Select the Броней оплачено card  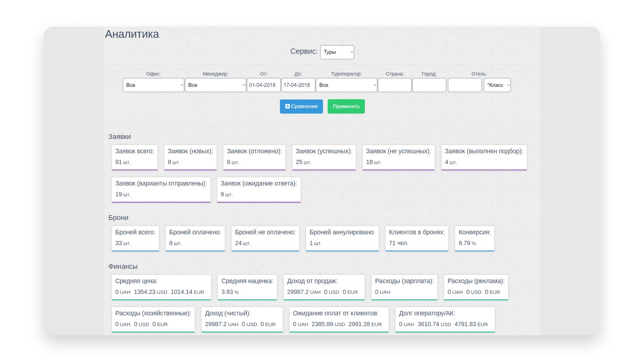[x=195, y=238]
